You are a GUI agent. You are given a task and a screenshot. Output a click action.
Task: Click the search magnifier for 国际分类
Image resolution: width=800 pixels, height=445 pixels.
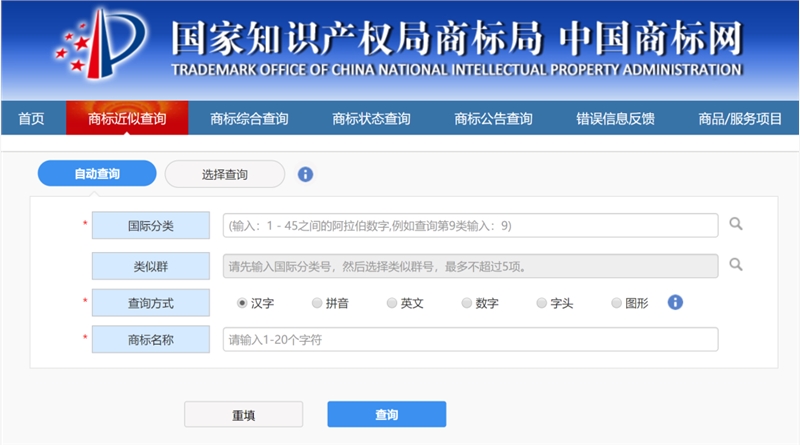pos(736,224)
